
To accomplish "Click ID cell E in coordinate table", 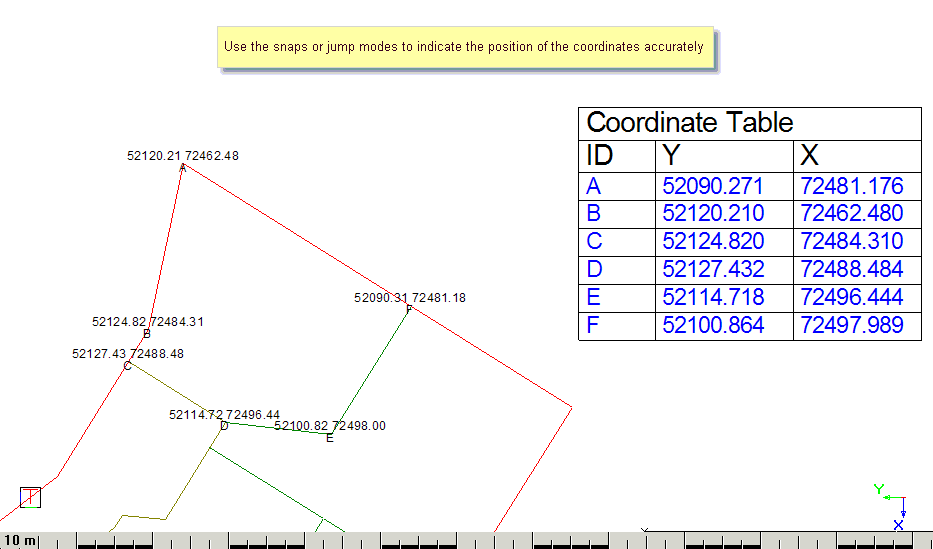I will [x=617, y=298].
